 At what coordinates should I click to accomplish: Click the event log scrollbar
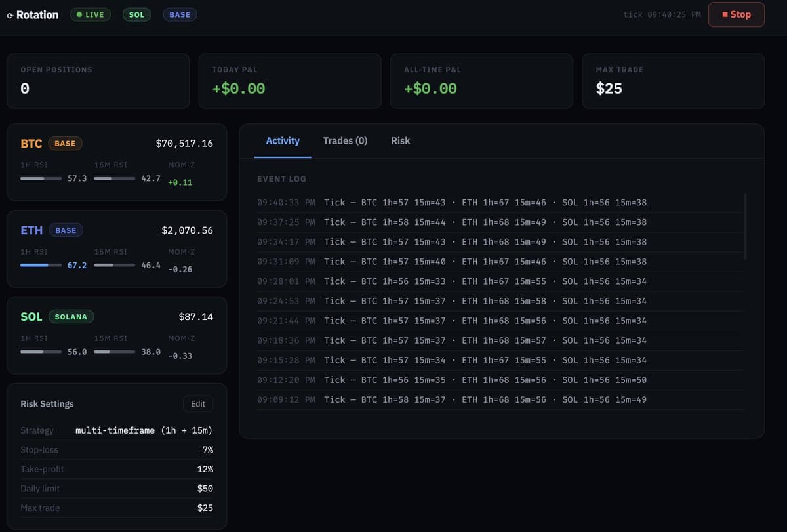745,226
